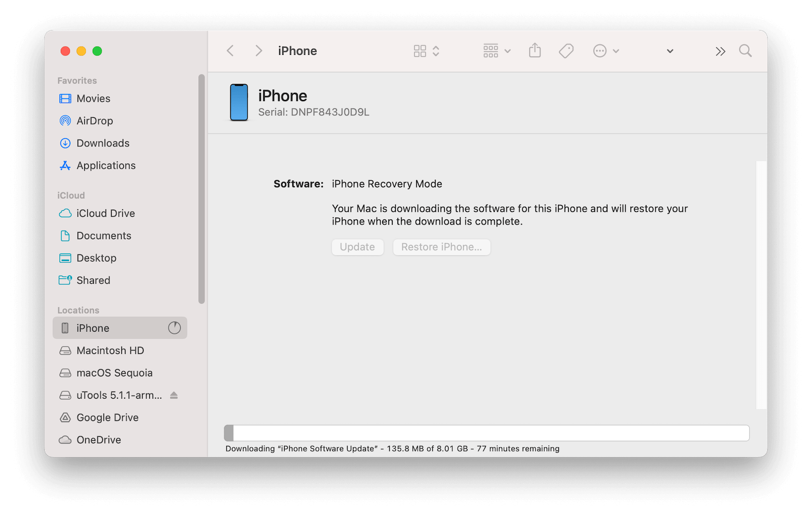812x516 pixels.
Task: Open iCloud Drive in sidebar
Action: point(120,213)
